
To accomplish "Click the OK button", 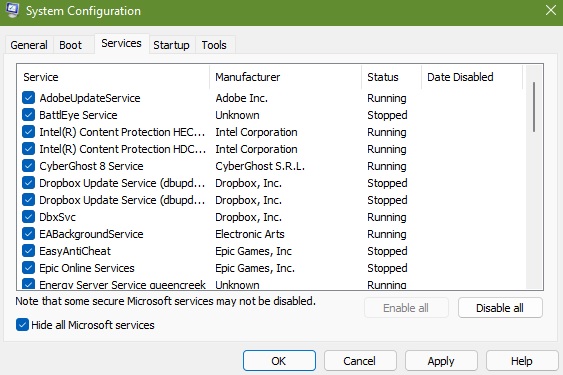I will pos(279,361).
